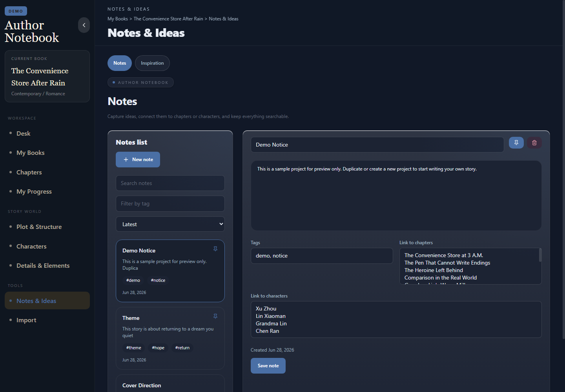Switch to the Inspiration tab
Image resolution: width=565 pixels, height=392 pixels.
(x=152, y=63)
